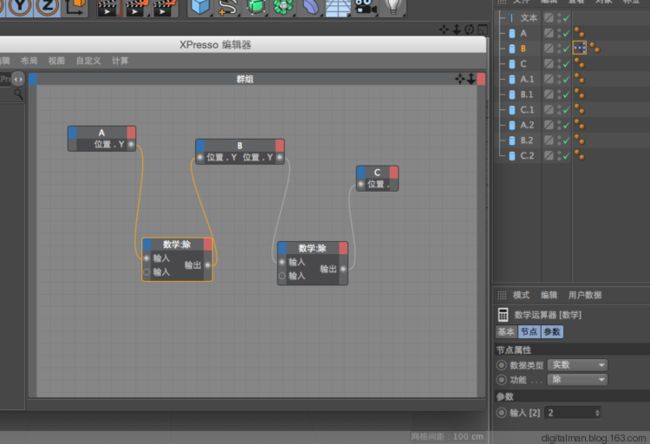
Task: Select object A.2 in the object list
Action: click(x=527, y=125)
